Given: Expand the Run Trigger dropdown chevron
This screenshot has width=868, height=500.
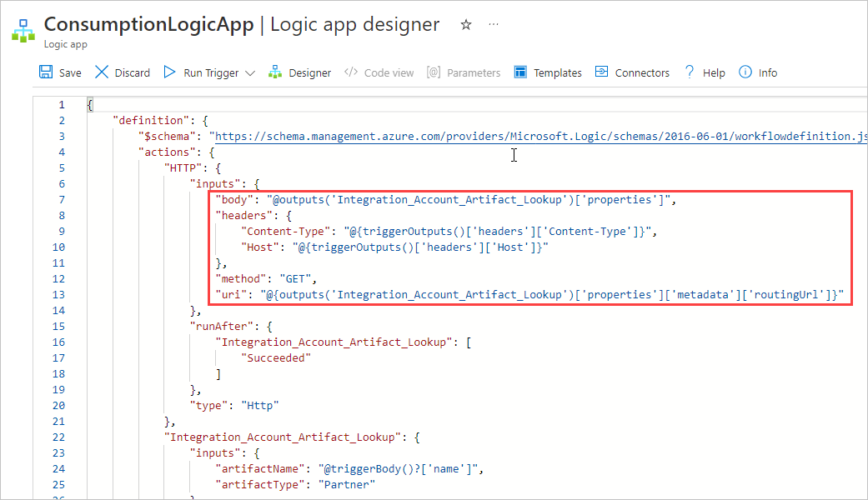Looking at the screenshot, I should [x=250, y=73].
